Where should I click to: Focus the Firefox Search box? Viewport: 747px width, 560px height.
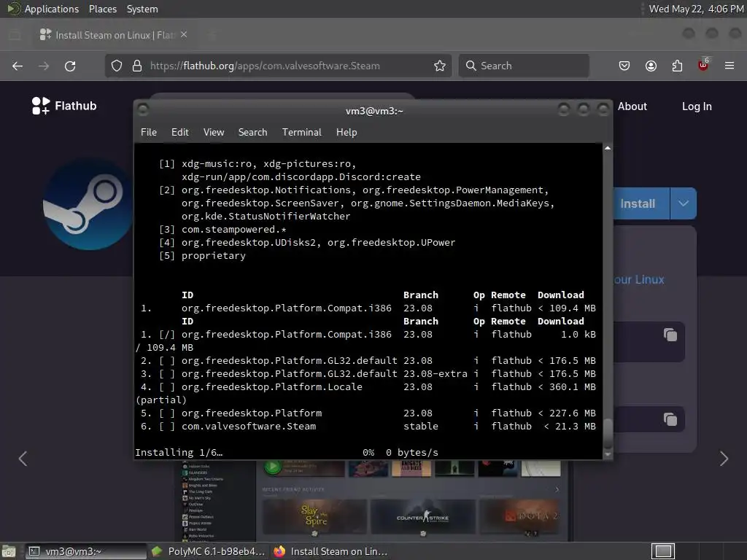click(x=524, y=66)
